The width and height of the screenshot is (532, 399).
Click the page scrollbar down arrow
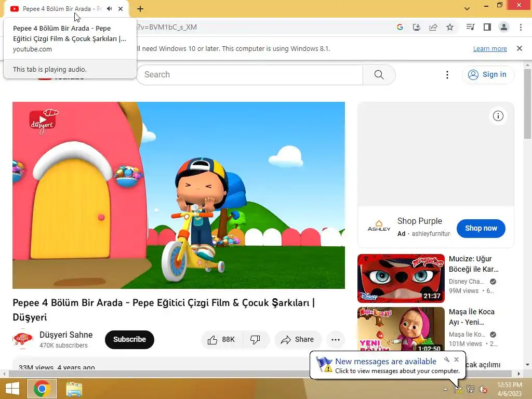(527, 365)
